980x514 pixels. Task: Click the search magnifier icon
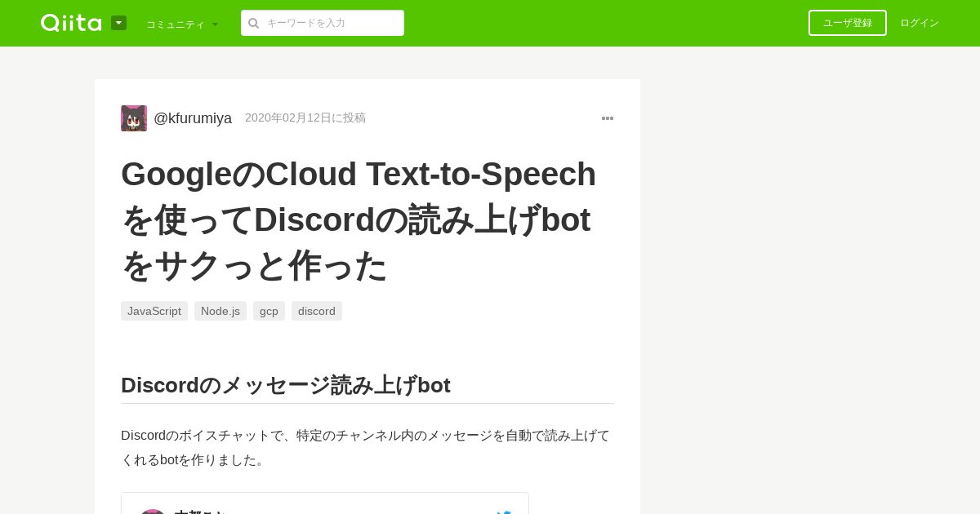click(253, 23)
